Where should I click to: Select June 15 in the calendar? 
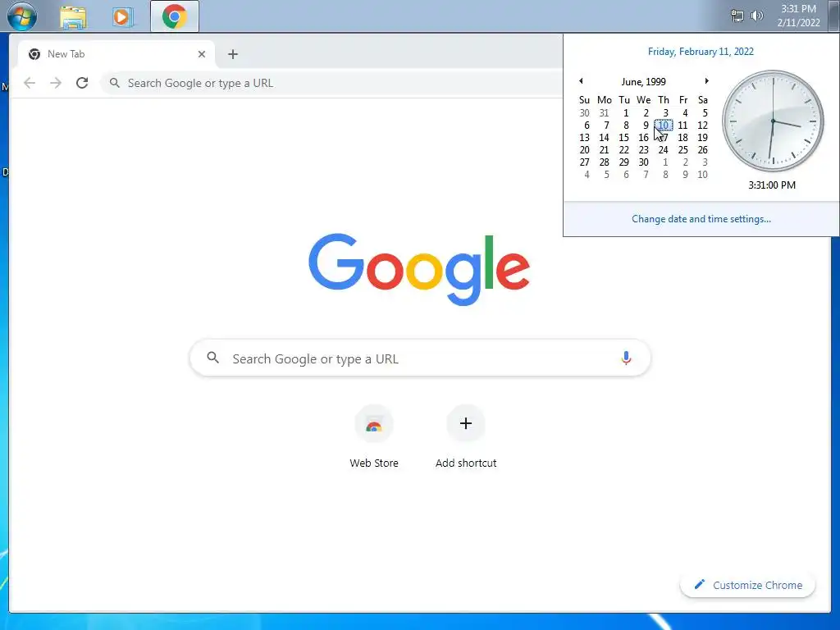tap(623, 138)
